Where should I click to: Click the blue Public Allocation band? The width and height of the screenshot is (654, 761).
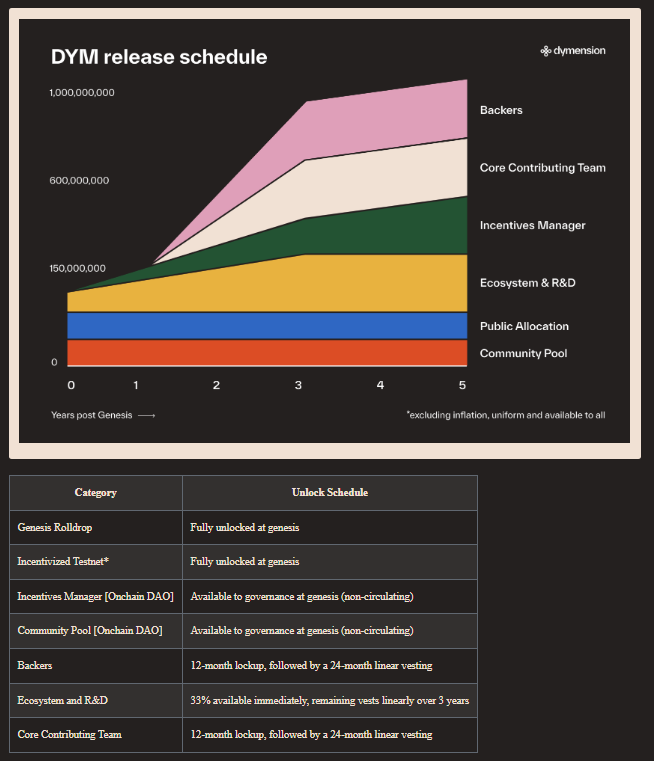click(x=267, y=326)
